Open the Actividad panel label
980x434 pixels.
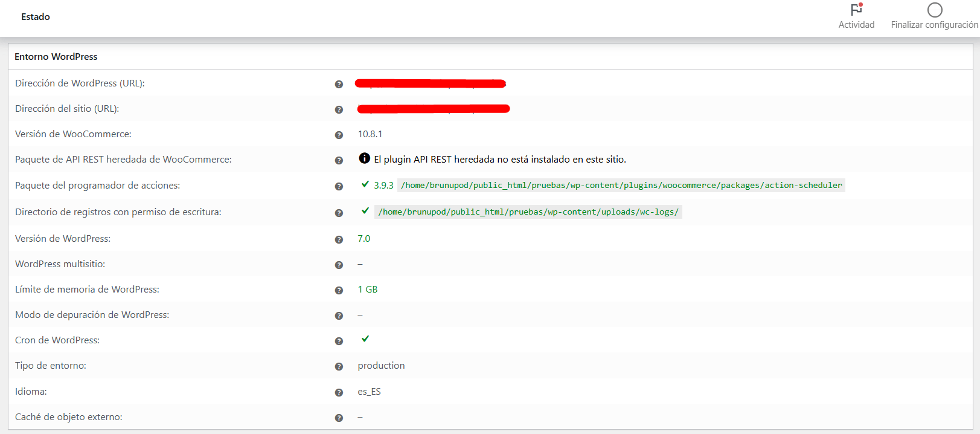coord(856,25)
